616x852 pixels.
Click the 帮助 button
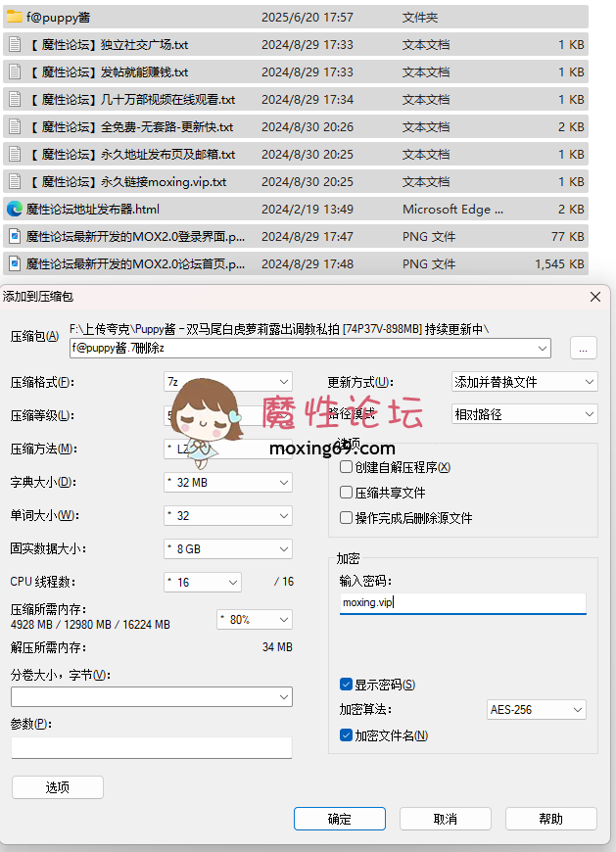coord(550,819)
